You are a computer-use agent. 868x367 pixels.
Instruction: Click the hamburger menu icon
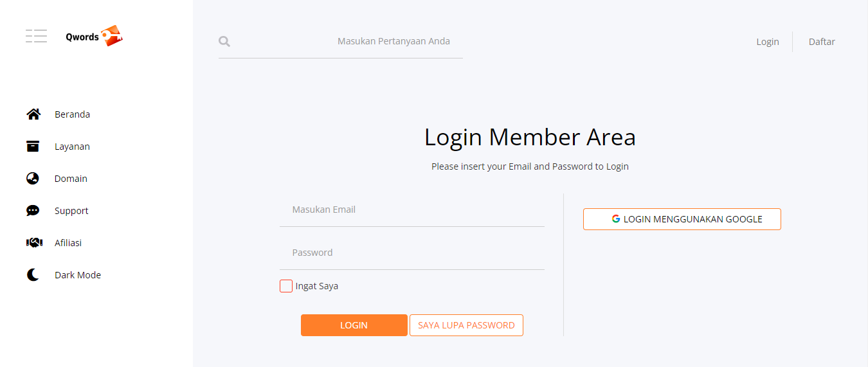(x=36, y=36)
